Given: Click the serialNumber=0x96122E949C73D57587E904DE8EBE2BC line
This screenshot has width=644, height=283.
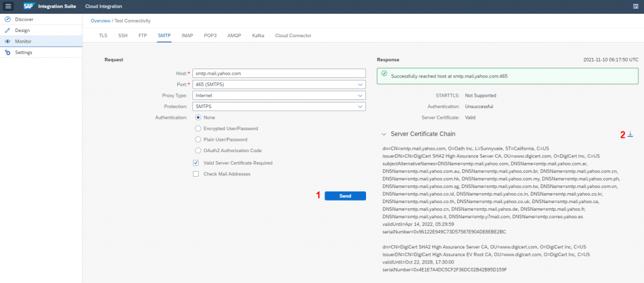Looking at the screenshot, I should click(x=444, y=231).
